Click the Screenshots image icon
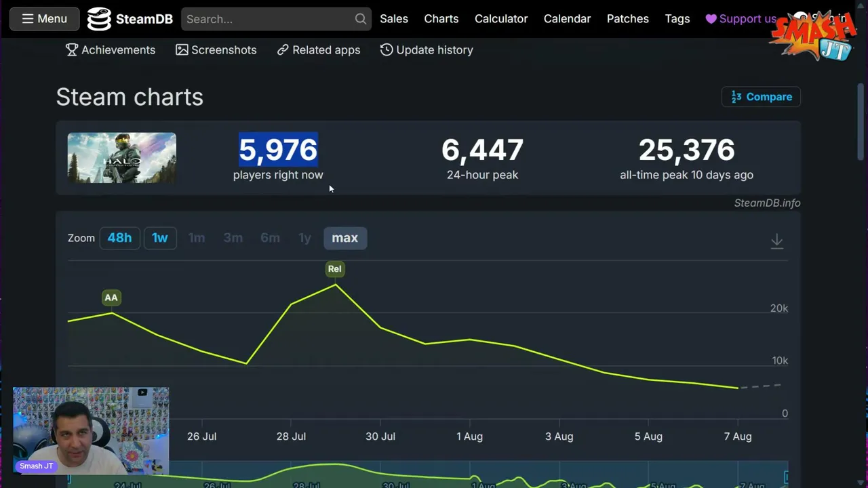This screenshot has height=488, width=868. (x=182, y=50)
